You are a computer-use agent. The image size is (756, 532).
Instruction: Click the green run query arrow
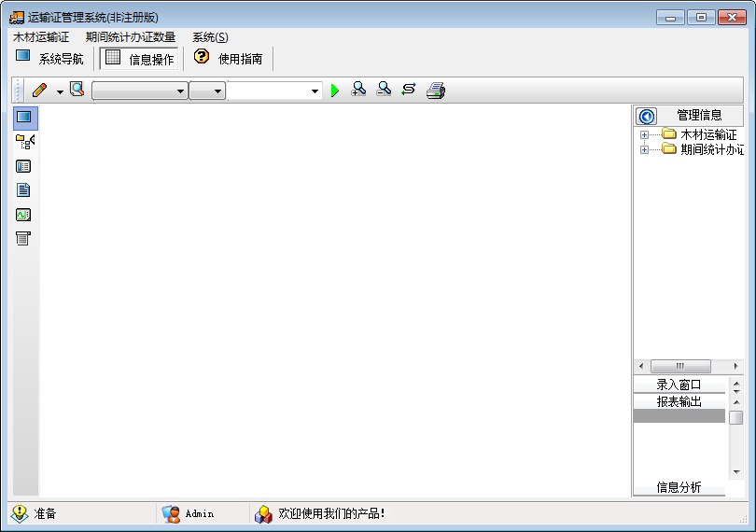[335, 91]
